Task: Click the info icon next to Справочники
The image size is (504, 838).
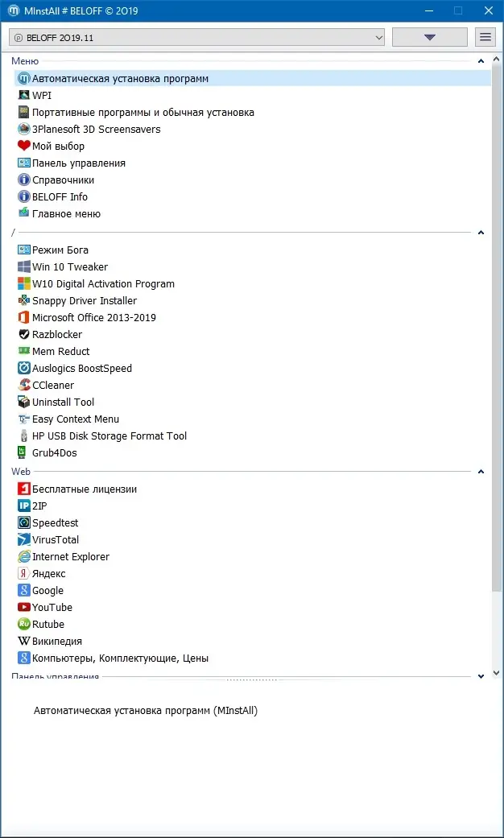Action: [x=23, y=180]
